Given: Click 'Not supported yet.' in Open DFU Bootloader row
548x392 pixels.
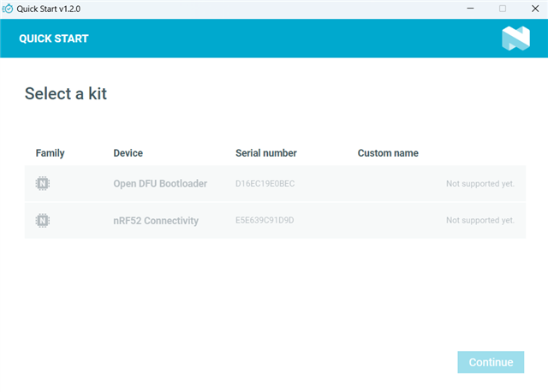Looking at the screenshot, I should point(480,183).
